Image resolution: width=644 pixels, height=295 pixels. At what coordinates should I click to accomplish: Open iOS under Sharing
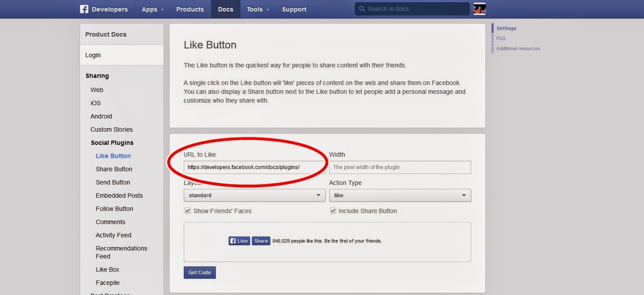[95, 103]
